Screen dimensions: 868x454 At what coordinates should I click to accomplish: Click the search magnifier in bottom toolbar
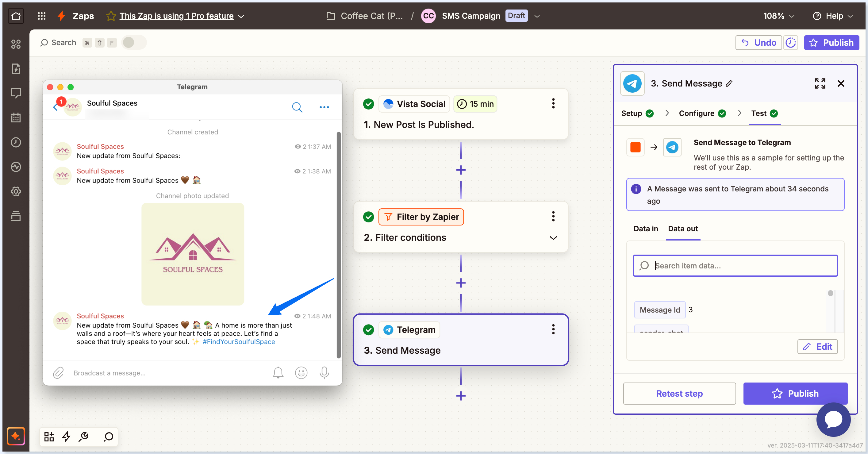pos(109,437)
